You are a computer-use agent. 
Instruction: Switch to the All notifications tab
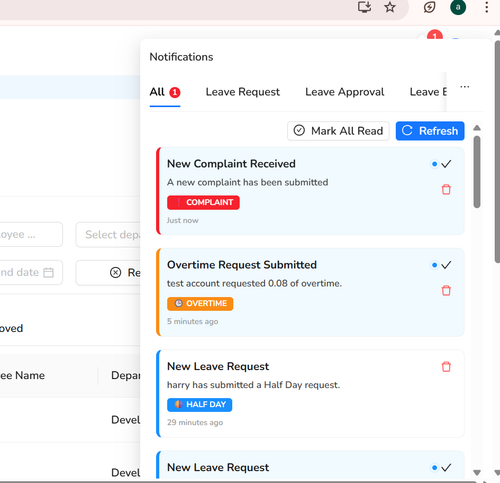tap(165, 92)
